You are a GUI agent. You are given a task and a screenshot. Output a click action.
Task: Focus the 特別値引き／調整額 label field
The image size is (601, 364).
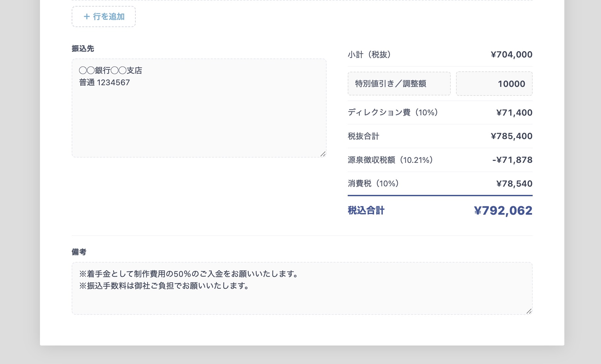(x=399, y=84)
